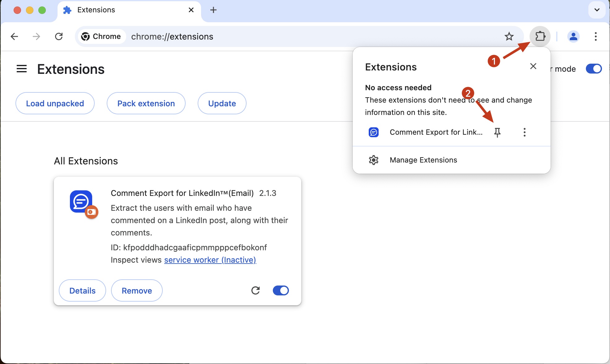The width and height of the screenshot is (610, 364).
Task: Reload the current page
Action: coord(59,36)
